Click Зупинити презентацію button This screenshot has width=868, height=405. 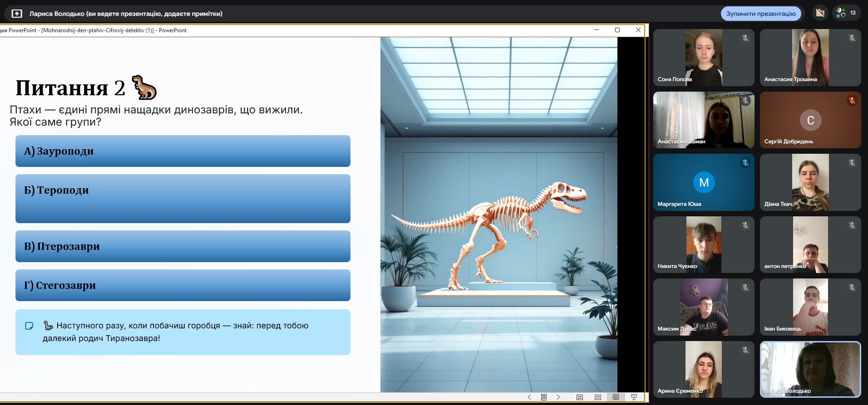[x=761, y=14]
